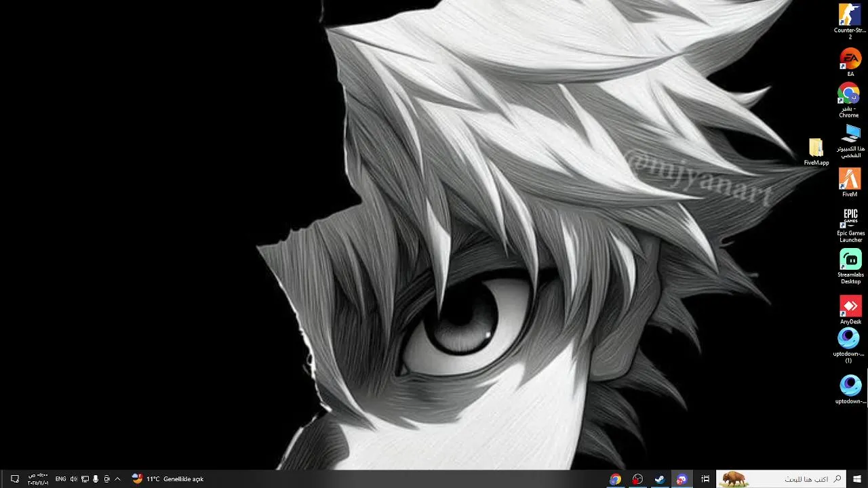Select the uptodown (1) desktop file
The image size is (868, 488).
click(x=848, y=346)
